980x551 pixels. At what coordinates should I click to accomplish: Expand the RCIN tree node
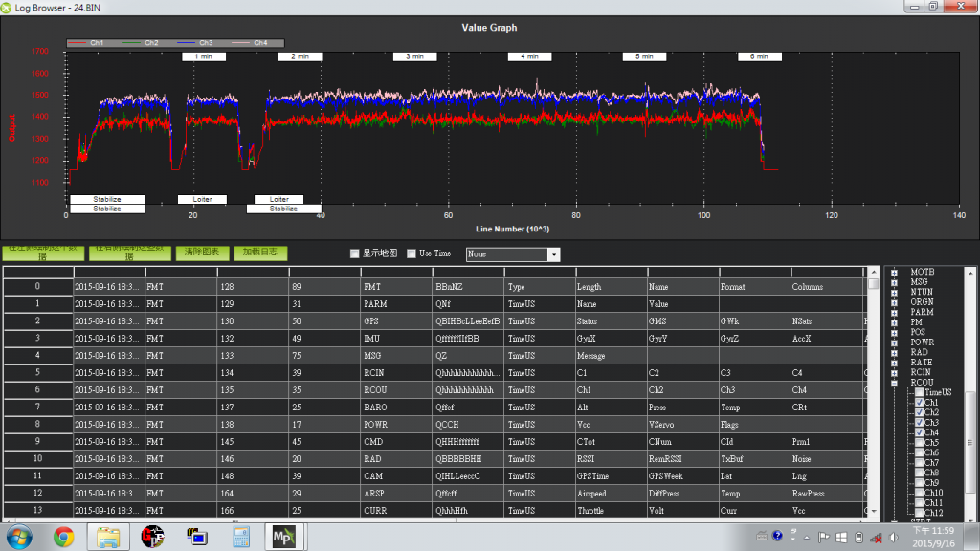tap(895, 372)
